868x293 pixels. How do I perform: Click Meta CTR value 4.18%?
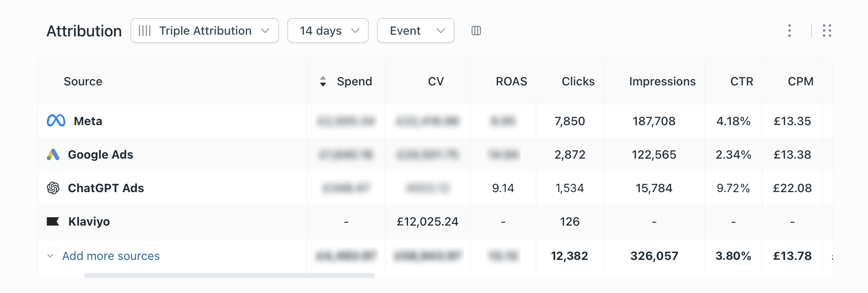733,121
